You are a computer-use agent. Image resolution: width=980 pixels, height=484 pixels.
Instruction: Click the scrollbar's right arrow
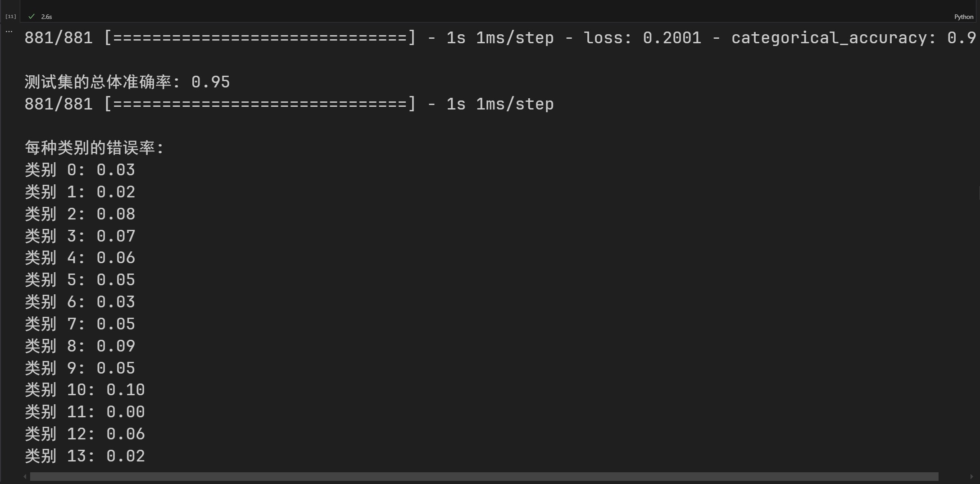(x=971, y=476)
